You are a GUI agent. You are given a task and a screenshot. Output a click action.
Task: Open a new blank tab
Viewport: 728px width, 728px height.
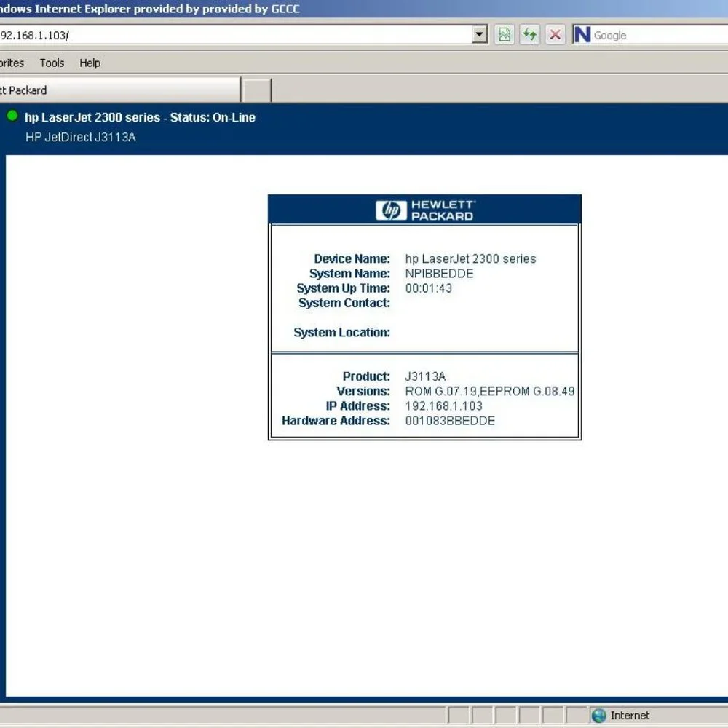pos(256,90)
